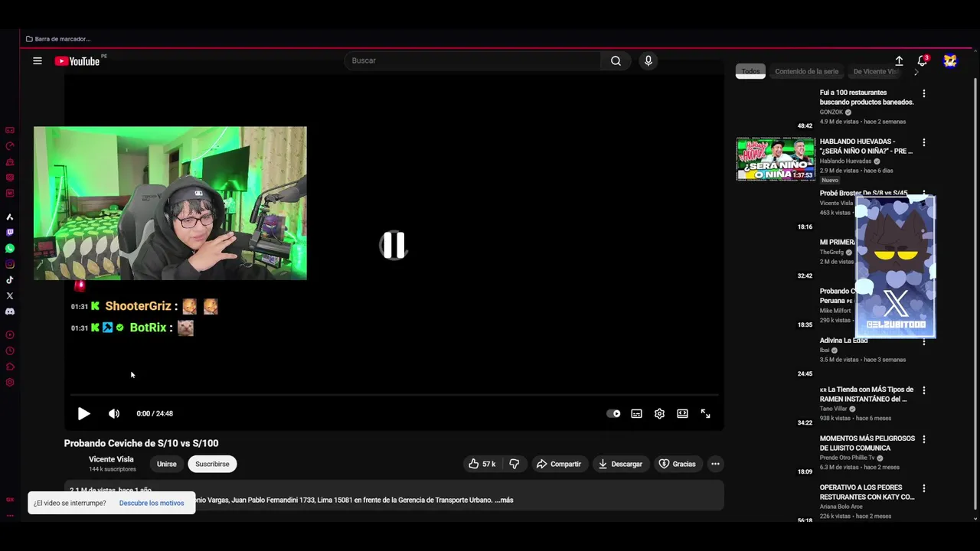Open La Tienda con MÁS Tipos de RAMEN
Viewport: 980px width, 551px height.
coord(867,394)
